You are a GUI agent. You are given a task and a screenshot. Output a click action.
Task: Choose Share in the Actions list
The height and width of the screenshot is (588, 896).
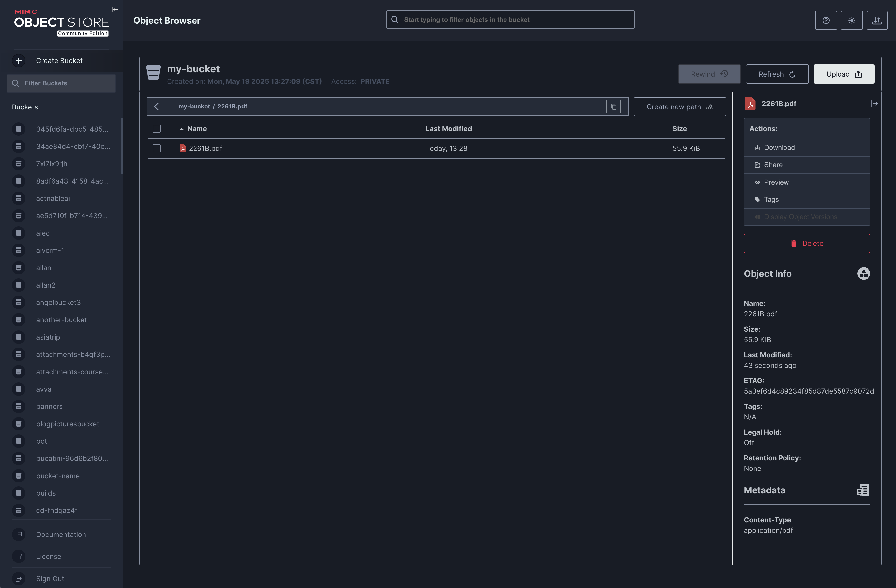click(x=773, y=165)
